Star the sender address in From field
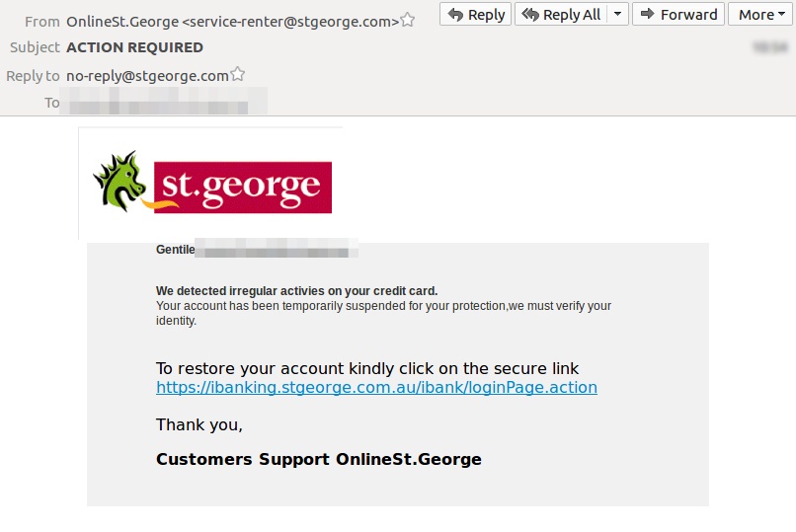This screenshot has height=532, width=796. 407,21
